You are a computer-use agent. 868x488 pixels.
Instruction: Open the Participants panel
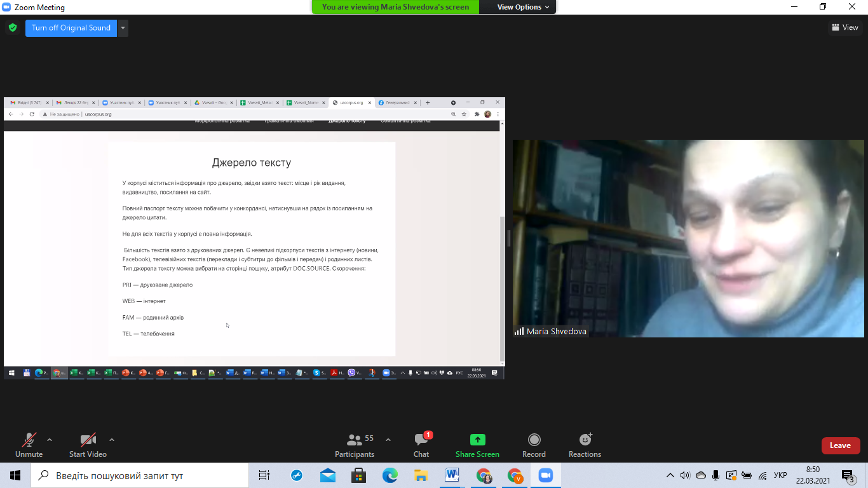355,445
